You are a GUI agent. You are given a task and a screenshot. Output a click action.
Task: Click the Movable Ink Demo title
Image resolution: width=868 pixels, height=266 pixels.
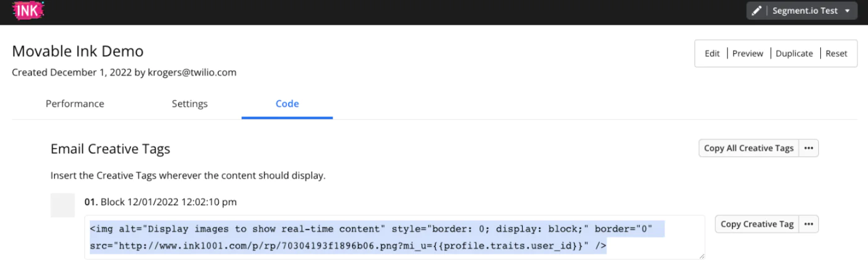pyautogui.click(x=78, y=51)
